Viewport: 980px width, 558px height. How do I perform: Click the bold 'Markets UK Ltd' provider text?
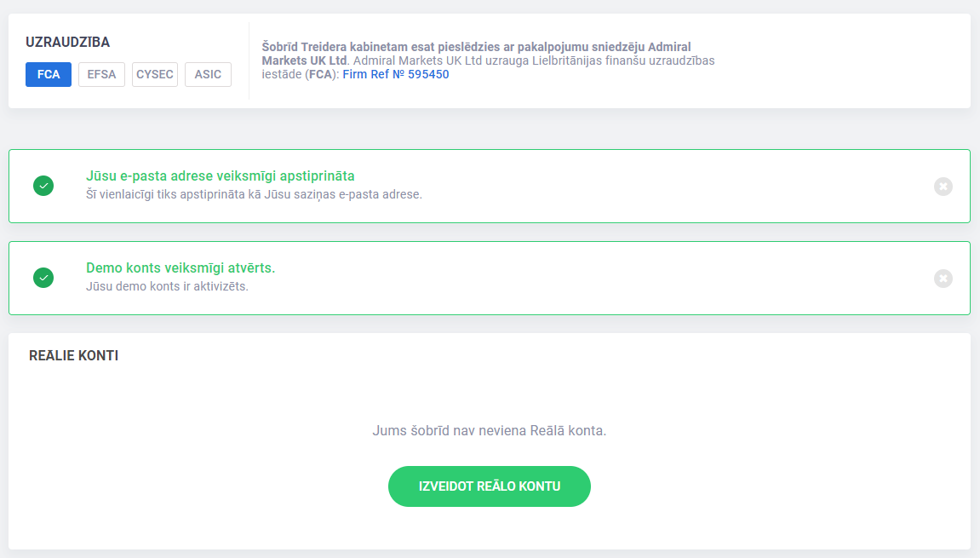point(304,60)
